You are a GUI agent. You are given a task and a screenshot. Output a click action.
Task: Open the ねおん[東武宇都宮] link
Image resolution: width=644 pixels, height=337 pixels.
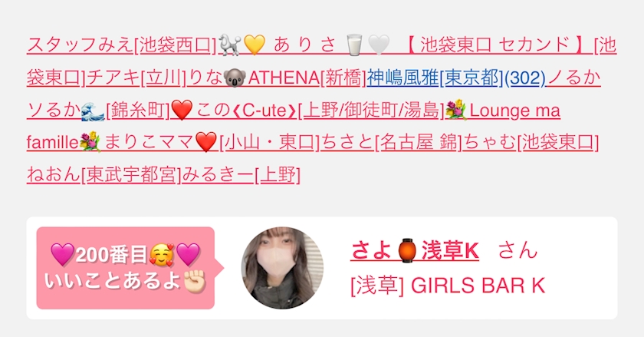[x=103, y=175]
